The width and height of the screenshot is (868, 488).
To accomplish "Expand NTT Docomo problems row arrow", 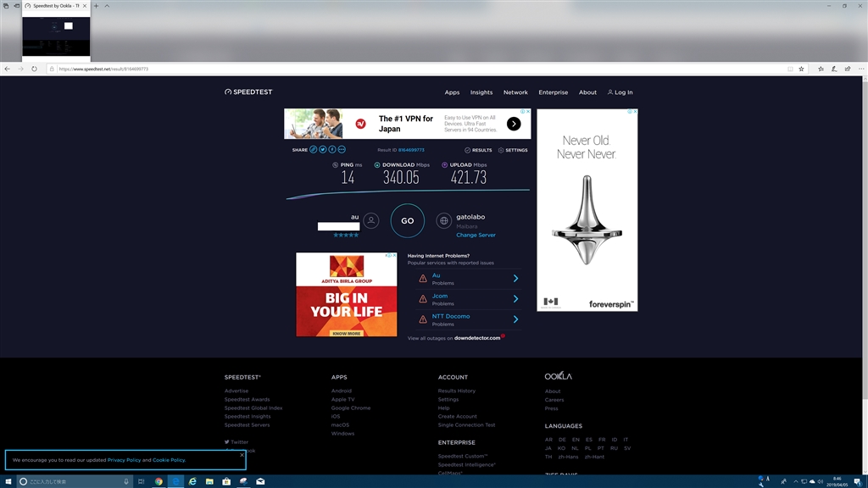I will 515,319.
